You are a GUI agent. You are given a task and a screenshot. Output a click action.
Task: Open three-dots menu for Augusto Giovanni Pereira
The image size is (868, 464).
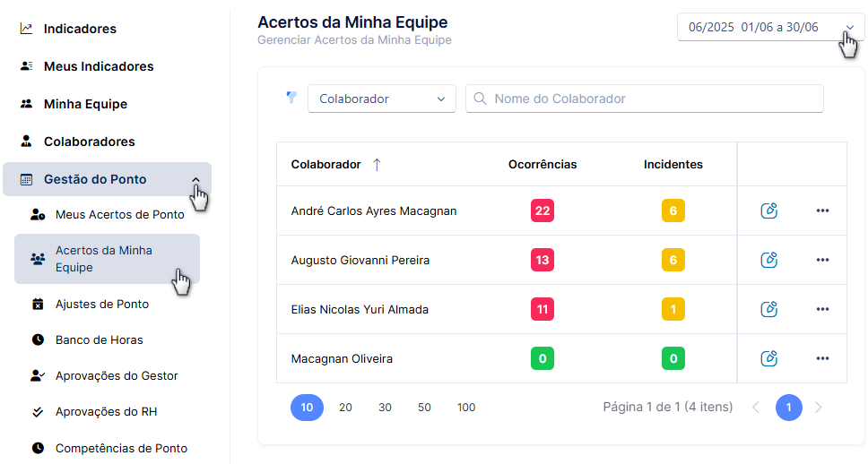pyautogui.click(x=822, y=260)
